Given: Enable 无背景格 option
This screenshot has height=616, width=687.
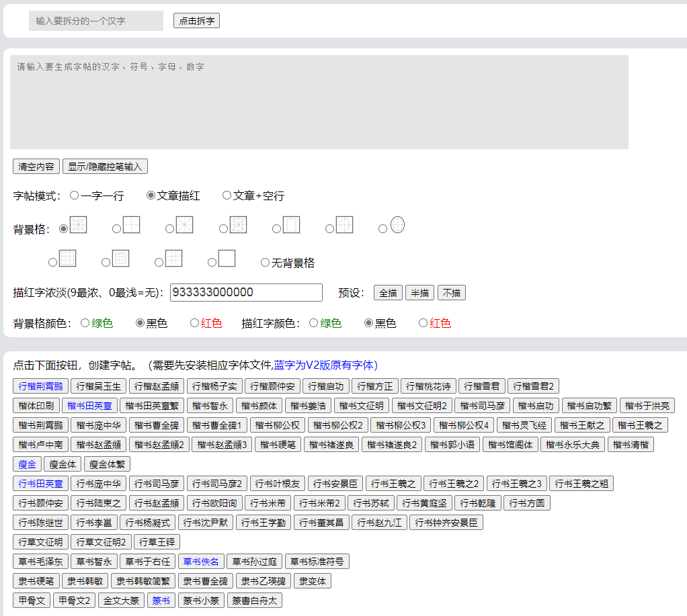Looking at the screenshot, I should pos(265,263).
